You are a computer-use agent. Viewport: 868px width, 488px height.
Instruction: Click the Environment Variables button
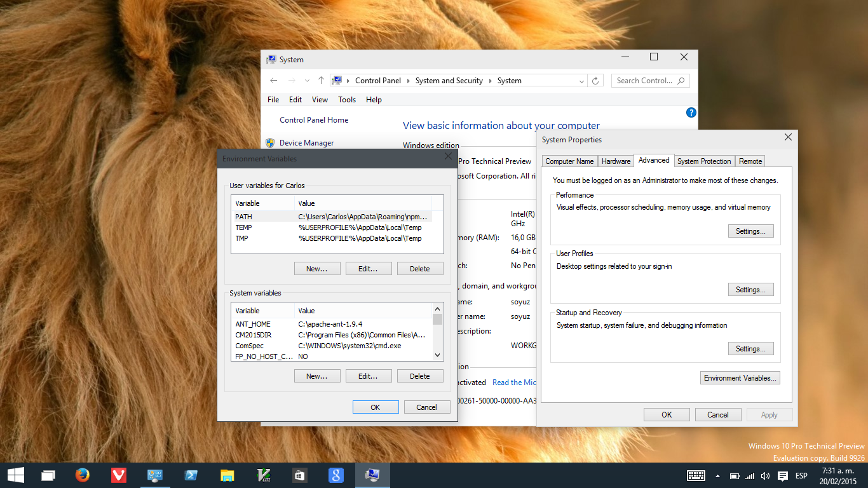point(740,377)
